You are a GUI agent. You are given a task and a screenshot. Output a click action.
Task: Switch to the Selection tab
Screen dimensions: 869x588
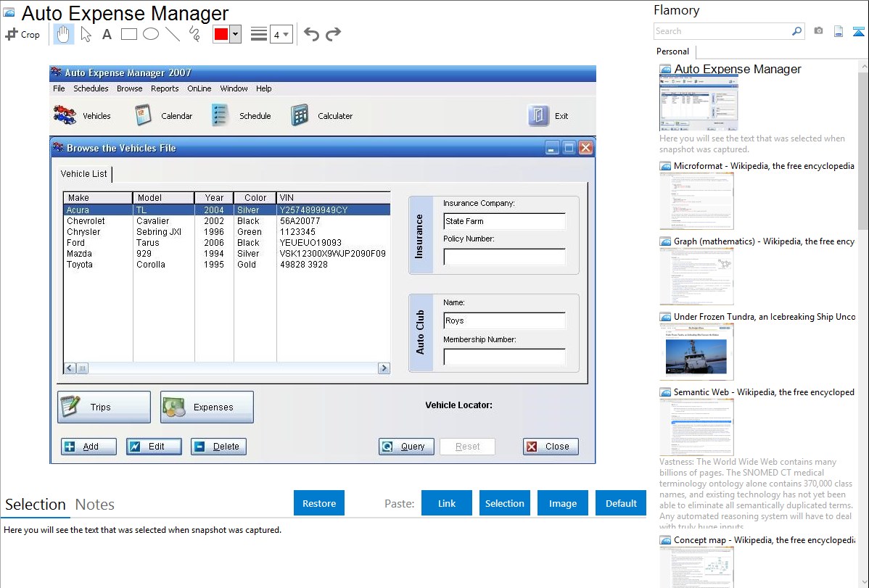coord(36,505)
